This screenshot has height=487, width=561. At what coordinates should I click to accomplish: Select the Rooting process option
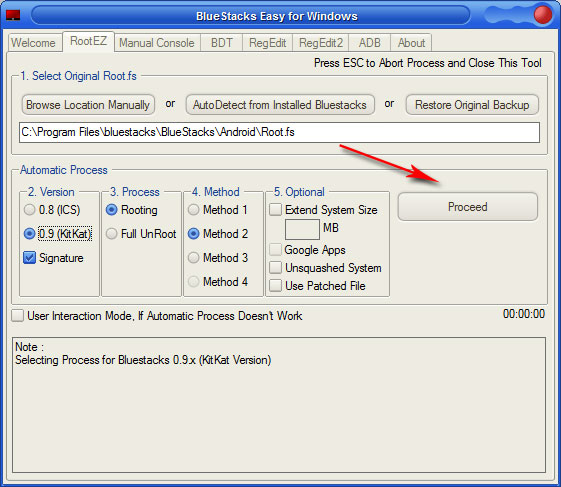point(112,210)
